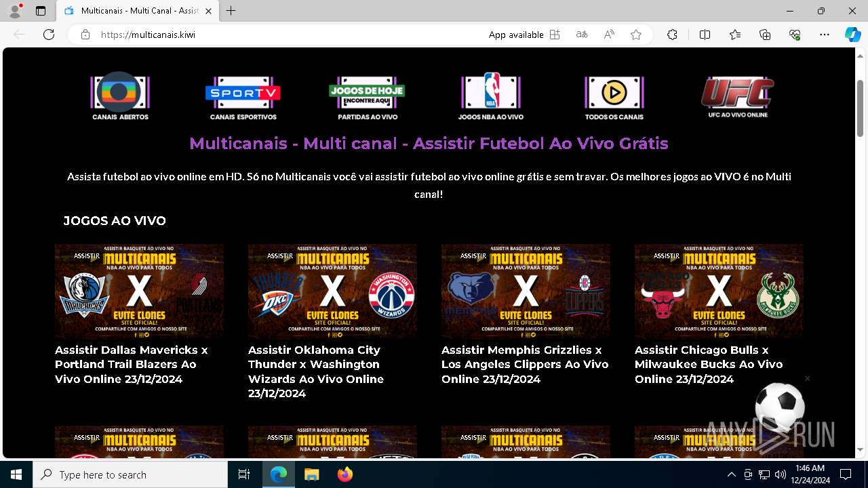Select the Multicanais tab

click(x=137, y=11)
